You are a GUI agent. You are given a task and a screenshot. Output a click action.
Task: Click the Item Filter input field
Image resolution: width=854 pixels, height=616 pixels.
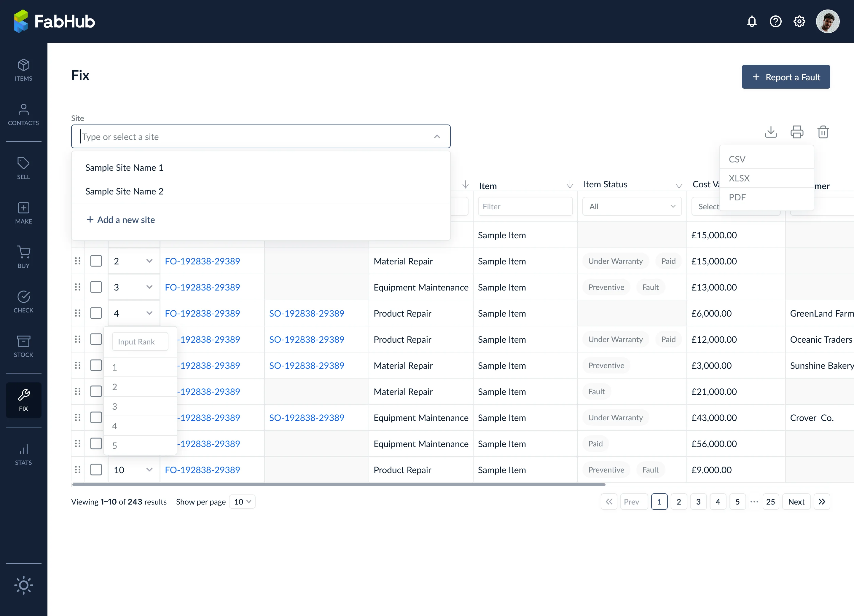coord(525,206)
